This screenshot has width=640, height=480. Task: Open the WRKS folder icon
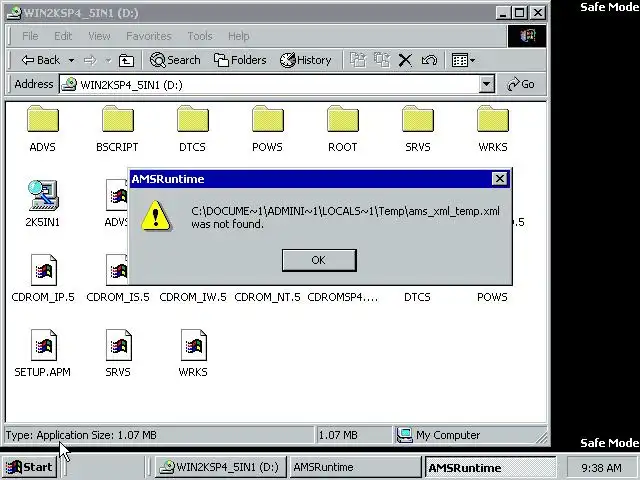[493, 119]
